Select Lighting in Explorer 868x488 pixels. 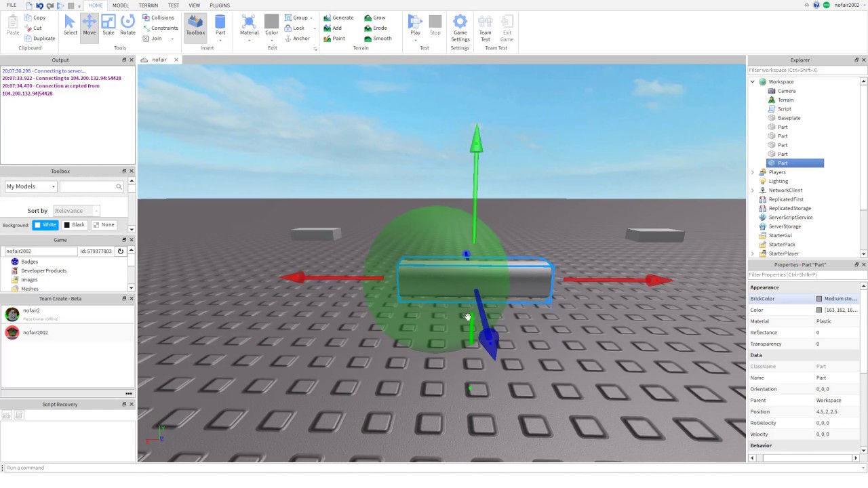(x=778, y=181)
